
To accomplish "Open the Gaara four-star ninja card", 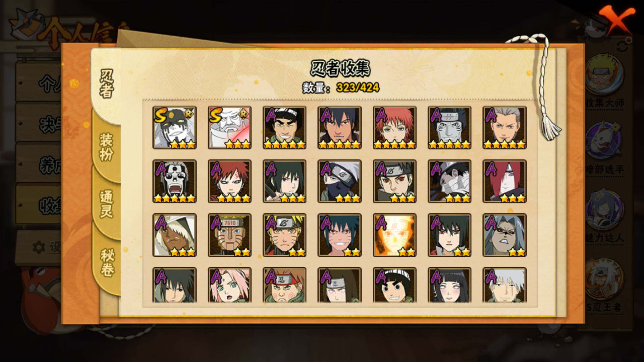I will point(229,181).
